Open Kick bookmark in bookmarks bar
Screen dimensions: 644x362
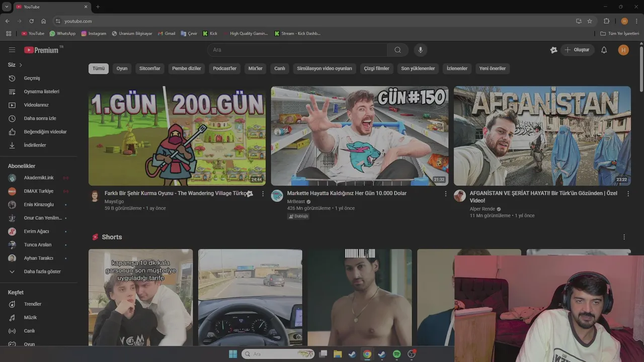coord(210,34)
